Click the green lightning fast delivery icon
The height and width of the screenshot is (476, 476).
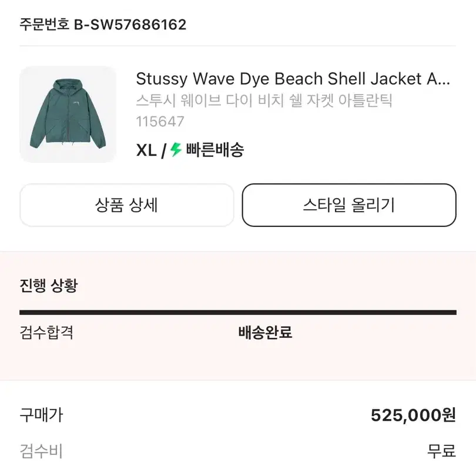click(x=176, y=150)
